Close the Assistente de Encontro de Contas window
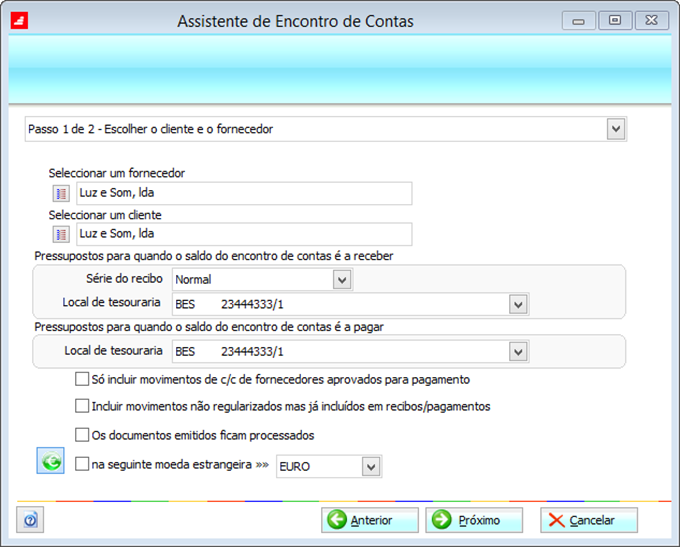Screen dimensions: 680x547 click(652, 20)
